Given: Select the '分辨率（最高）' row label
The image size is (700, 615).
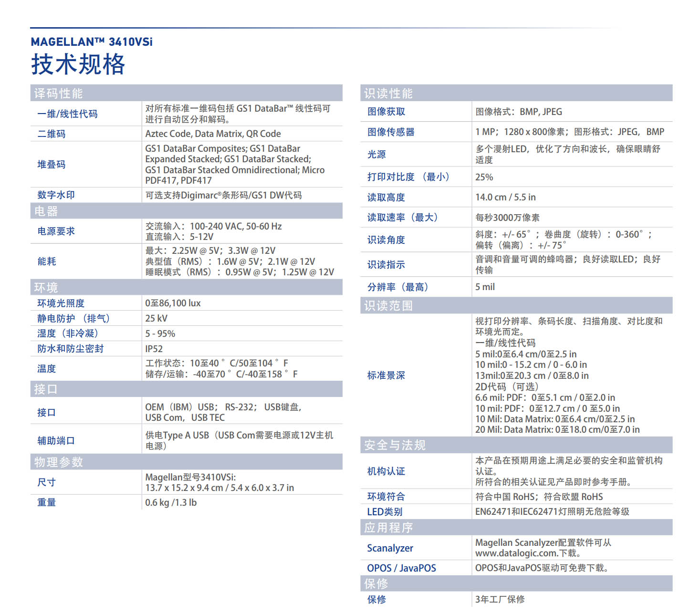Looking at the screenshot, I should coord(397,287).
